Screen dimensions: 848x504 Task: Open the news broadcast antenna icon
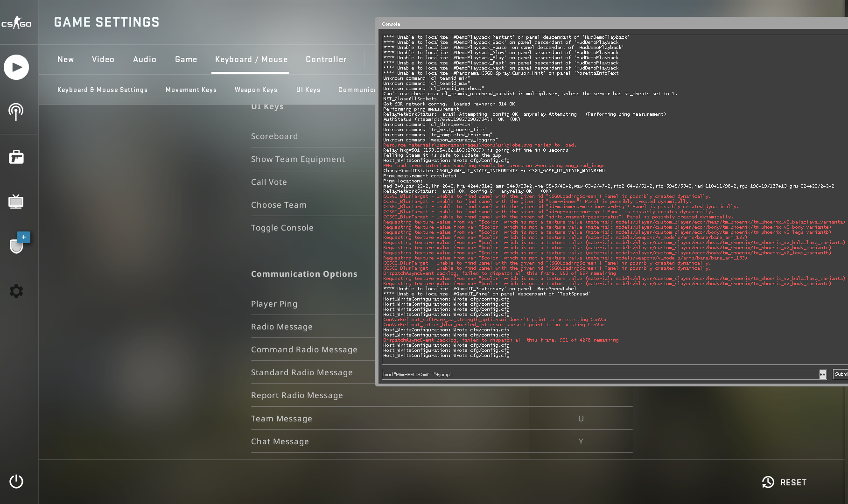point(16,112)
